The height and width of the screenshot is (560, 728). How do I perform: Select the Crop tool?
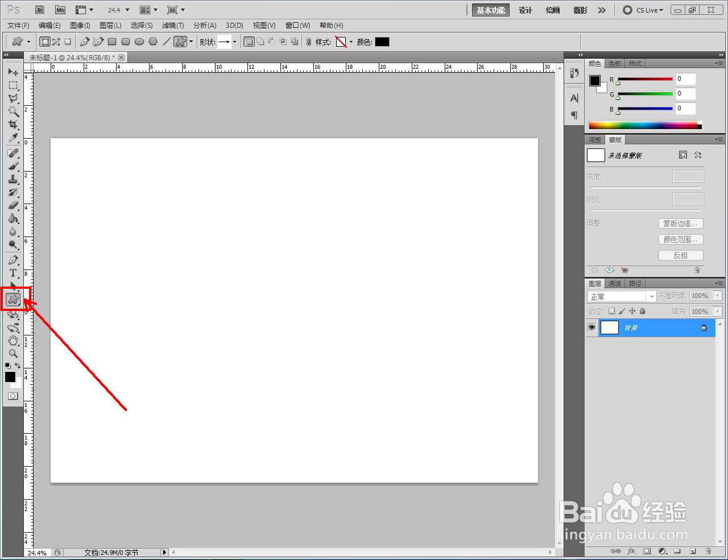pyautogui.click(x=13, y=125)
